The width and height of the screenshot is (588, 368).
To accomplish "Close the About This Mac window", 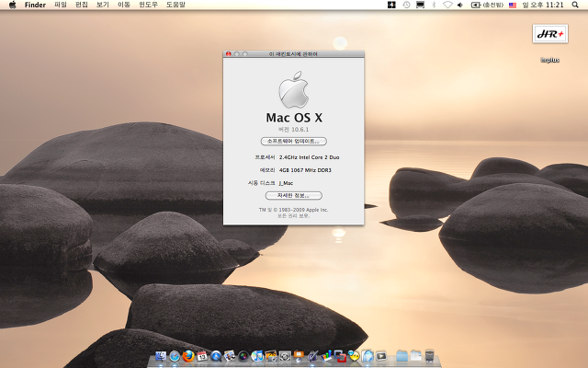I will (229, 54).
